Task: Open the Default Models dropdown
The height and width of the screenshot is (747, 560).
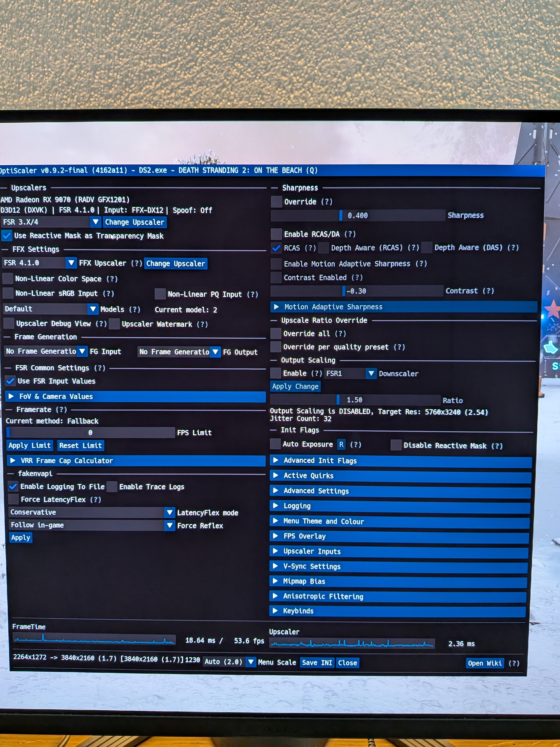Action: (51, 309)
